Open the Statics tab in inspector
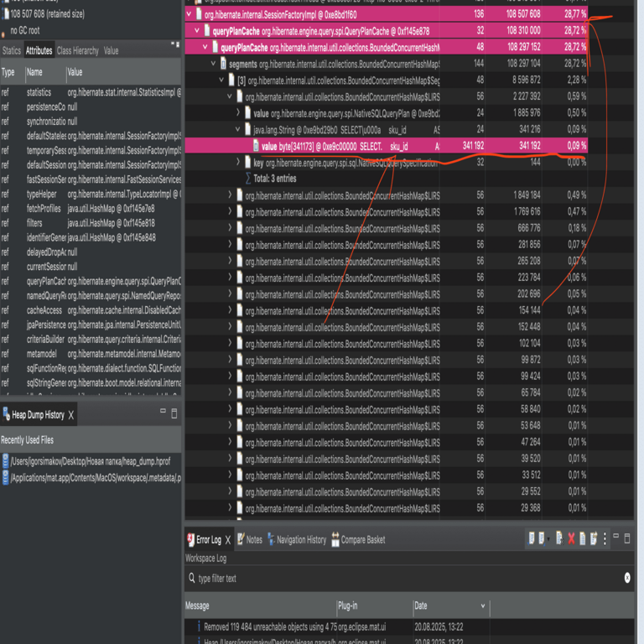644x644 pixels. tap(12, 50)
